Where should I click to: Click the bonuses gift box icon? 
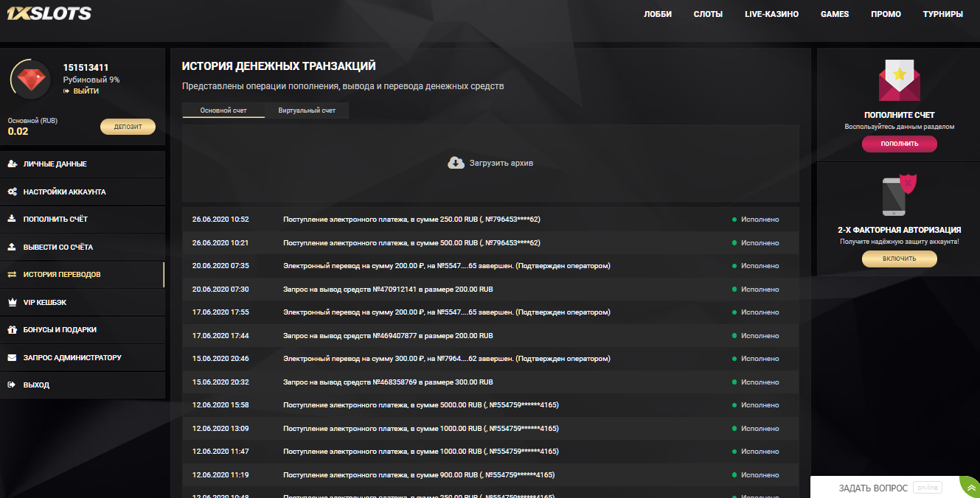[x=12, y=330]
